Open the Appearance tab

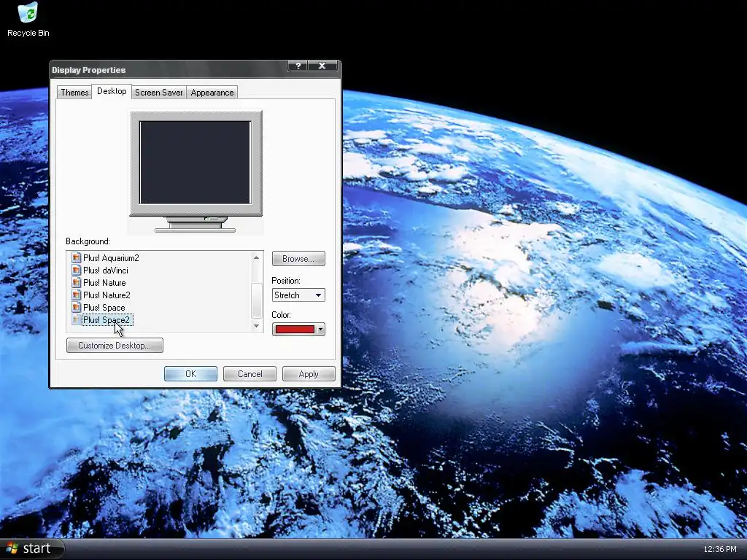point(212,93)
